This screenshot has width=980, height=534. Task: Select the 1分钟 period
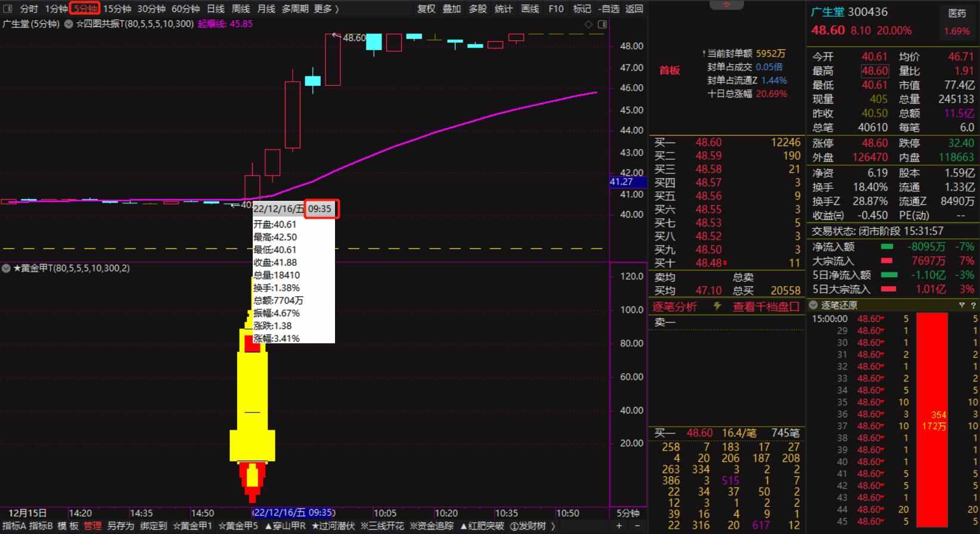coord(56,8)
